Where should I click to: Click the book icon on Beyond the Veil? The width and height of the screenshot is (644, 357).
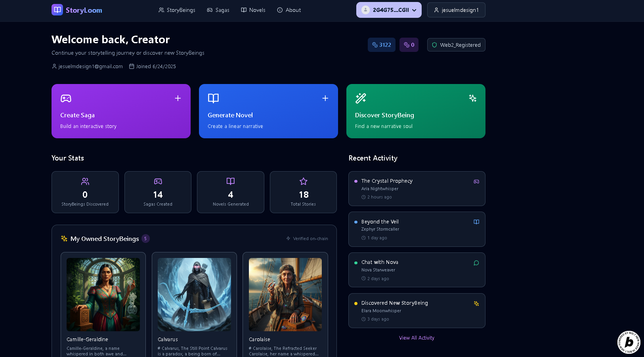pyautogui.click(x=476, y=222)
